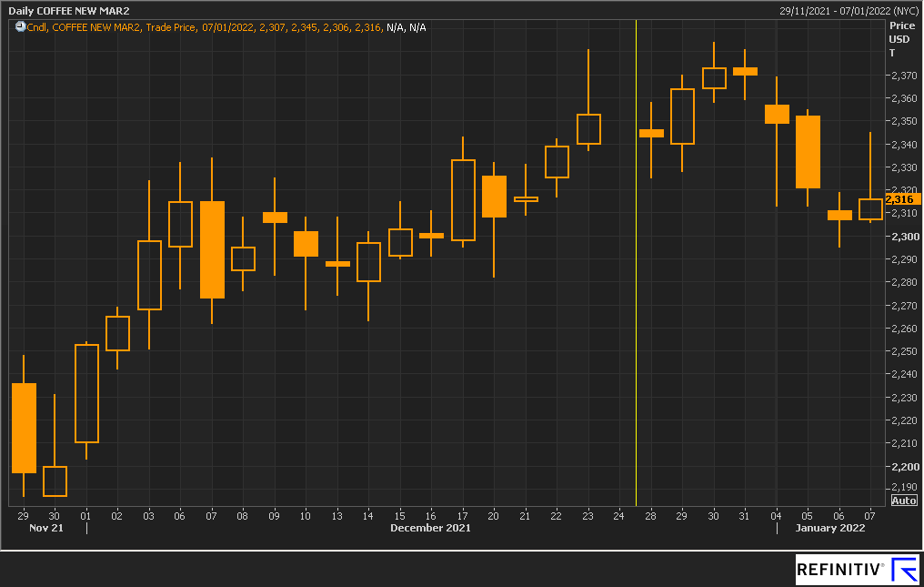924x587 pixels.
Task: Click the chart title Daily COFFEE NEW MAR2
Action: point(69,11)
